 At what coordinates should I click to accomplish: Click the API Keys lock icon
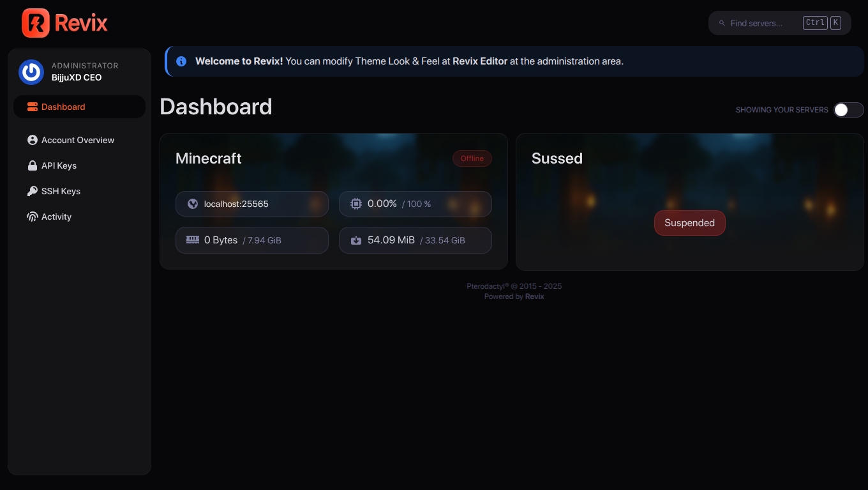click(x=33, y=165)
